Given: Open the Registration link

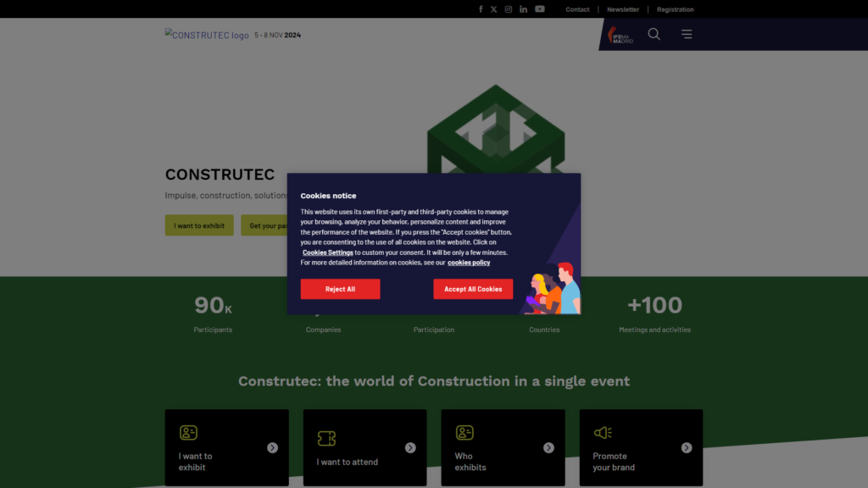Looking at the screenshot, I should [x=675, y=9].
